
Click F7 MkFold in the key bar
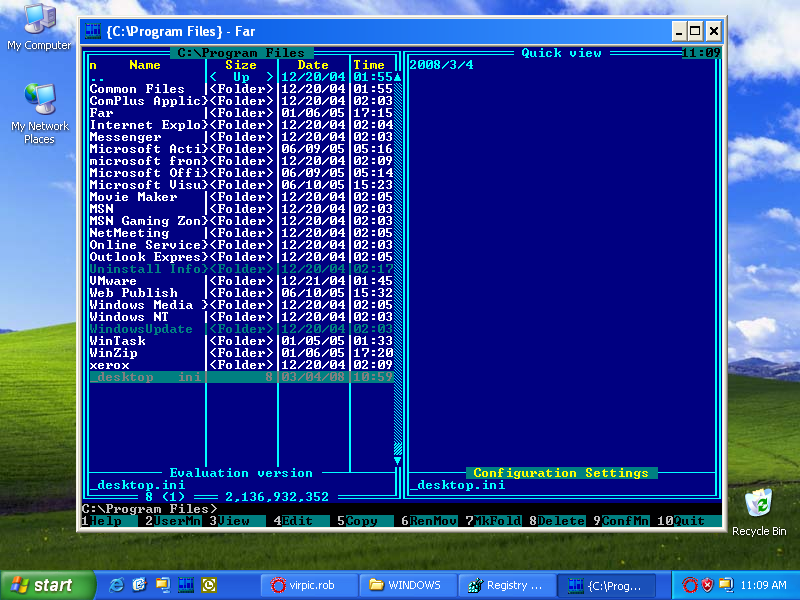pyautogui.click(x=493, y=521)
